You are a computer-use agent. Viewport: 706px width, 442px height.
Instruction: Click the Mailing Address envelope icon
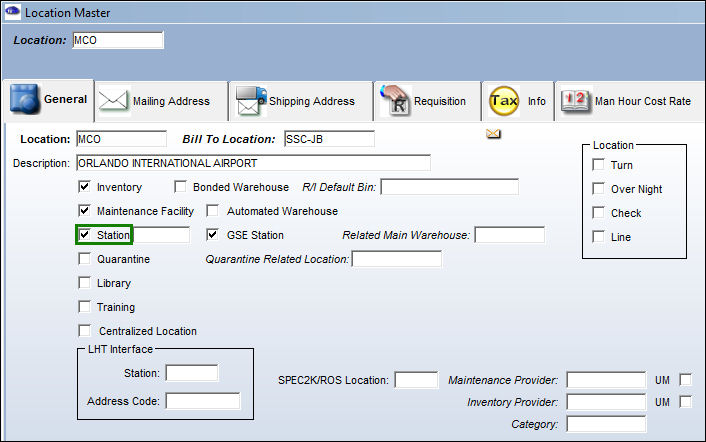coord(113,101)
